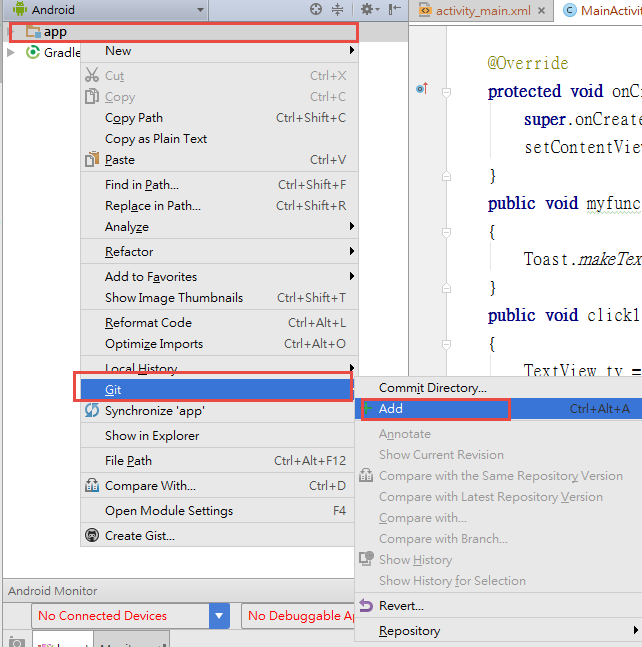Click the Gradle Scripts icon

click(x=33, y=52)
